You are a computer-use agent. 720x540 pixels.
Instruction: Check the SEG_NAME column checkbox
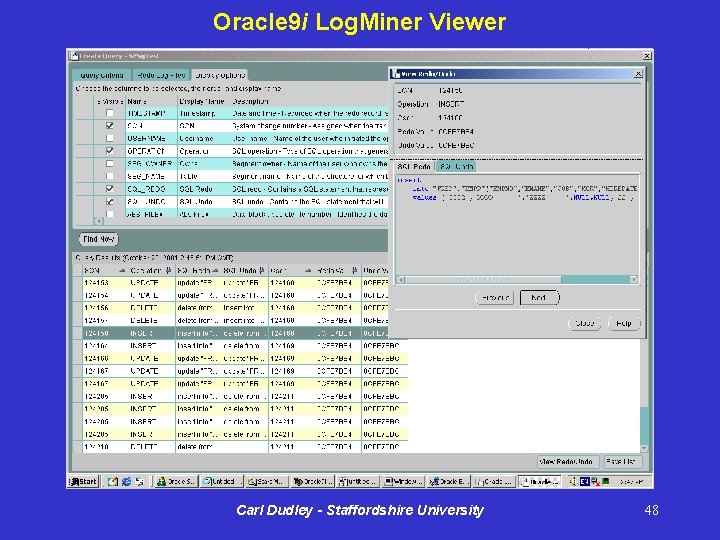point(109,176)
